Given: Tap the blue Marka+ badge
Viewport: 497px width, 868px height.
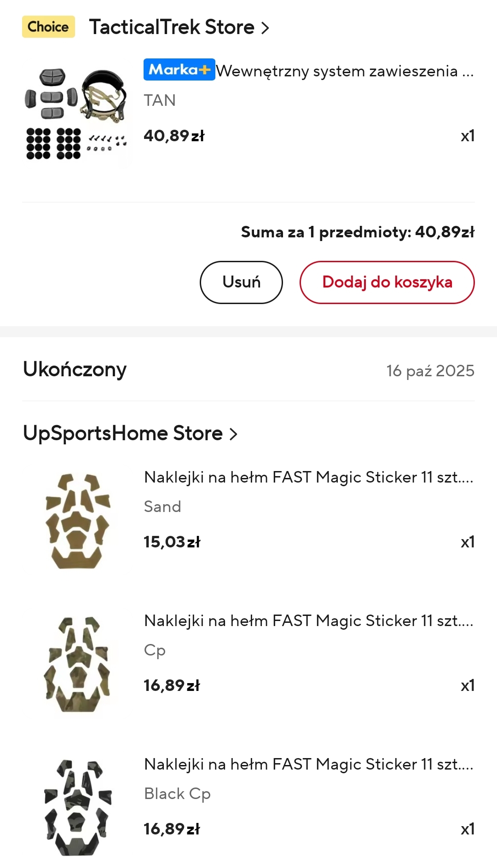Looking at the screenshot, I should (179, 70).
